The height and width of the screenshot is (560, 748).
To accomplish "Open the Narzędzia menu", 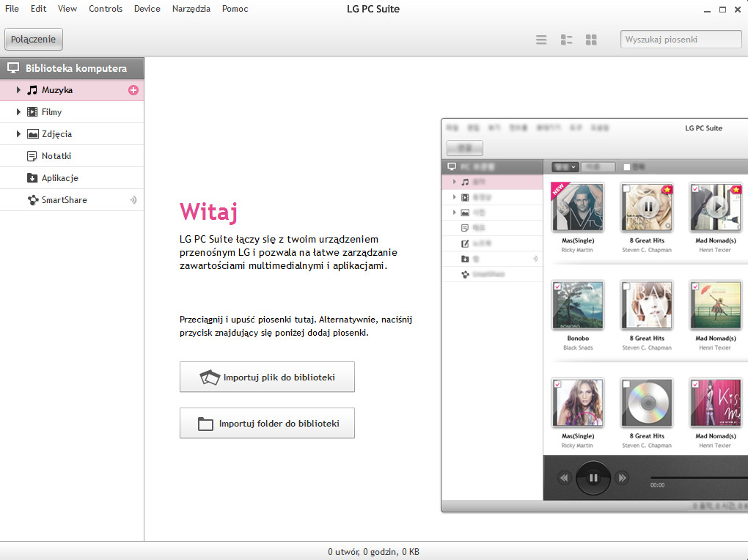I will [191, 9].
